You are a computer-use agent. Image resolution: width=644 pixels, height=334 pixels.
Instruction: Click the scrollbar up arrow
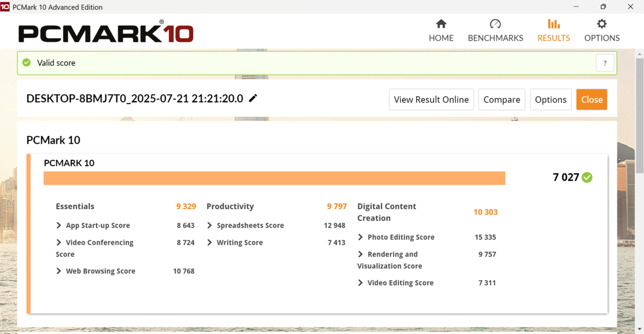point(639,54)
